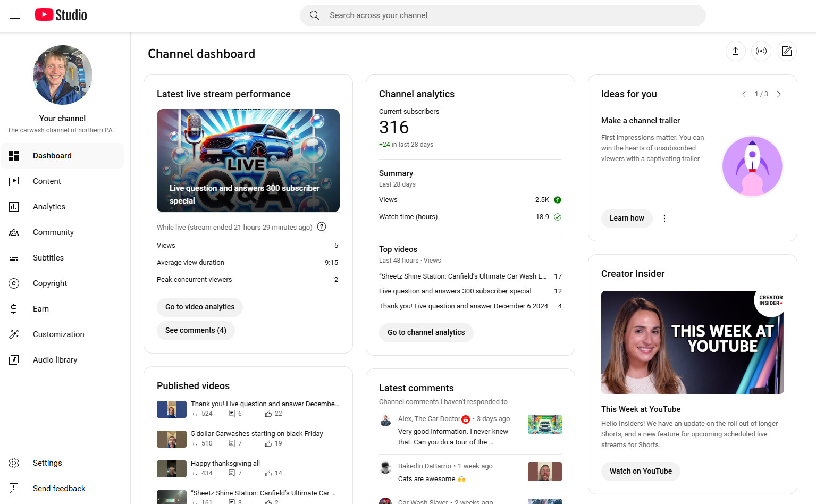Open the Live Q&A stream thumbnail

pos(248,161)
